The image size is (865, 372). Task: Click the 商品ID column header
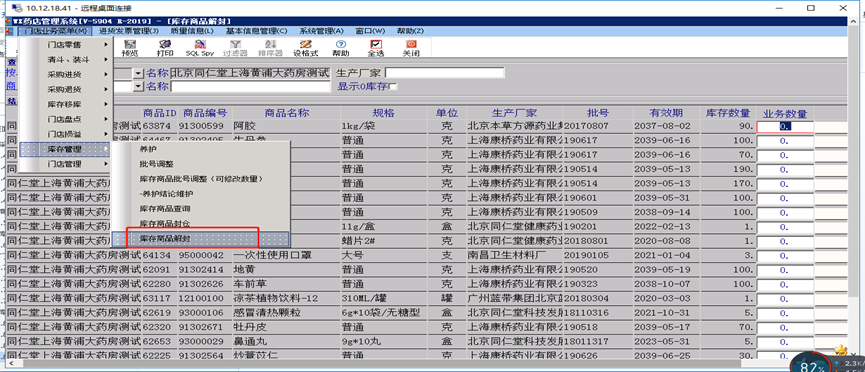[159, 113]
